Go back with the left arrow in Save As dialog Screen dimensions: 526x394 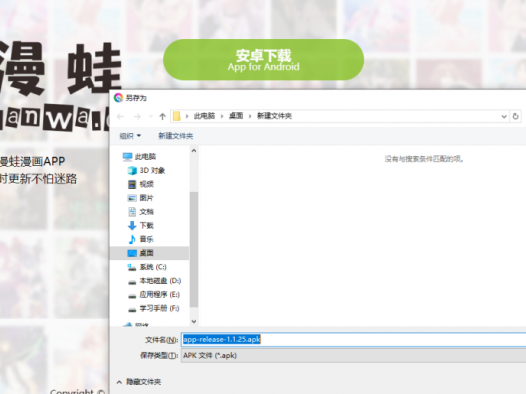pos(120,116)
